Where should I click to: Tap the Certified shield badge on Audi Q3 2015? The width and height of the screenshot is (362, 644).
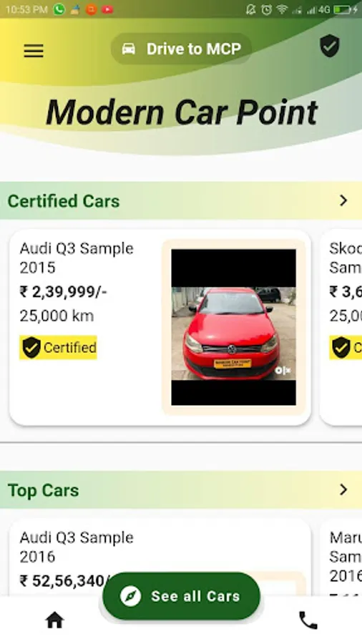[58, 348]
